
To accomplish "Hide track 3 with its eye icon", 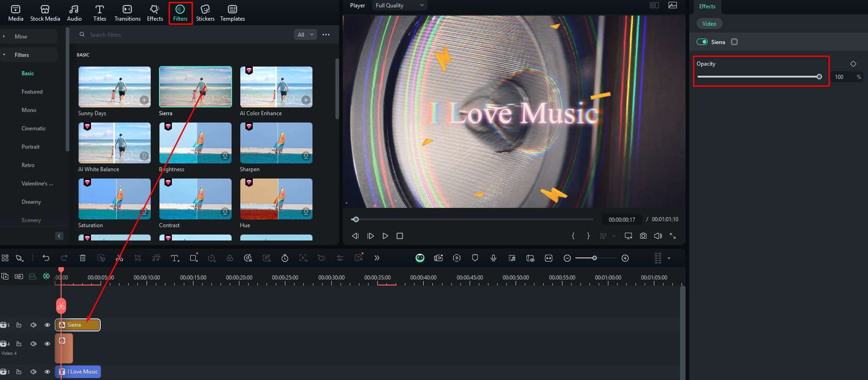I will [47, 372].
